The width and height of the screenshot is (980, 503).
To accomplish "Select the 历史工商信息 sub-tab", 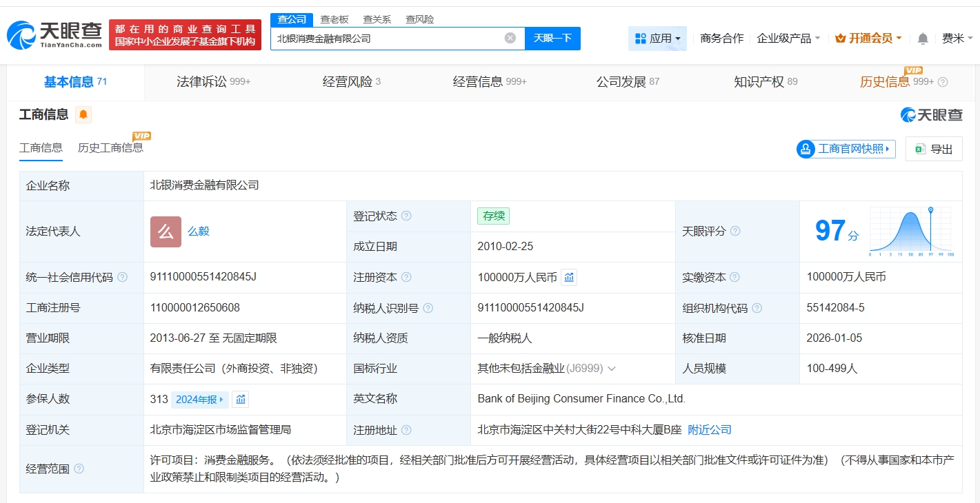I will click(x=110, y=147).
